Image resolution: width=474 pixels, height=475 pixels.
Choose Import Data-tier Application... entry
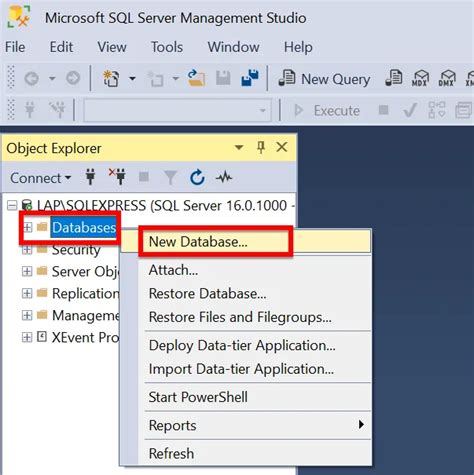point(246,369)
